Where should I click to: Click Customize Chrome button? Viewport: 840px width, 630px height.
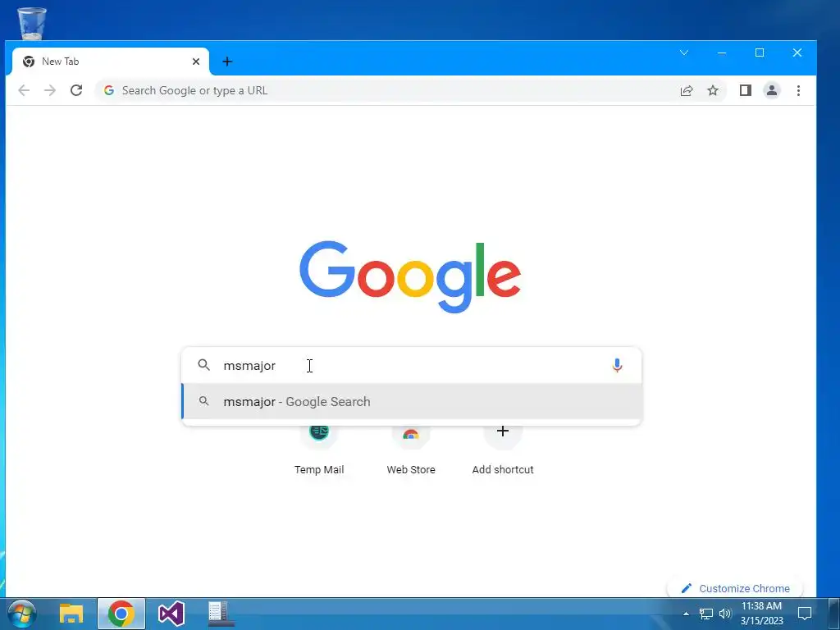pos(736,588)
